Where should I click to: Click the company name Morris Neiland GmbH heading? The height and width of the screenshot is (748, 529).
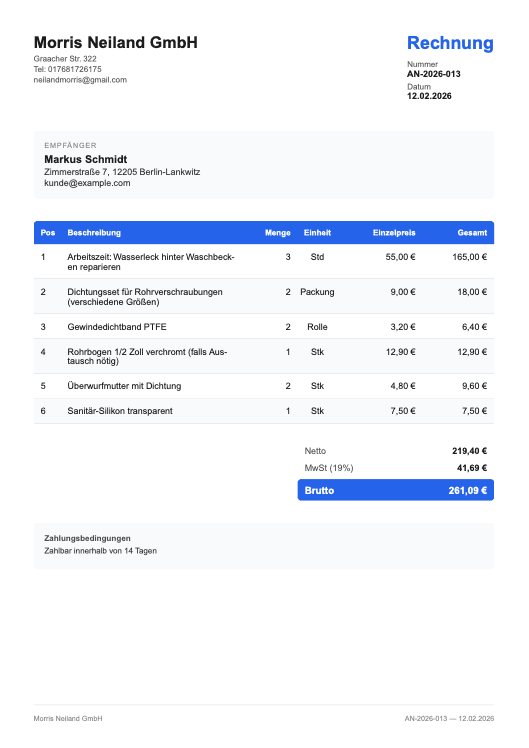[115, 42]
